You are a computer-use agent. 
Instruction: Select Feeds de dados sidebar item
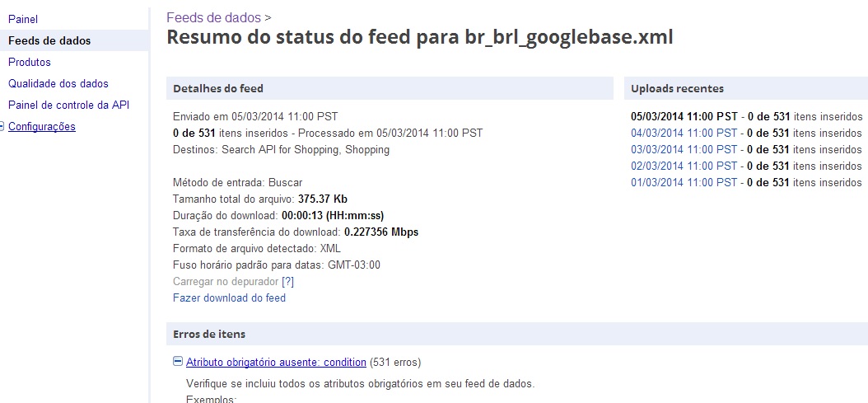click(49, 40)
